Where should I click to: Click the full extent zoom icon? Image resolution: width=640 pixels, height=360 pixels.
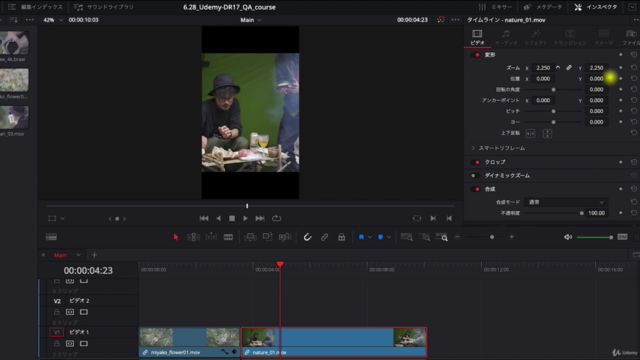pyautogui.click(x=407, y=237)
